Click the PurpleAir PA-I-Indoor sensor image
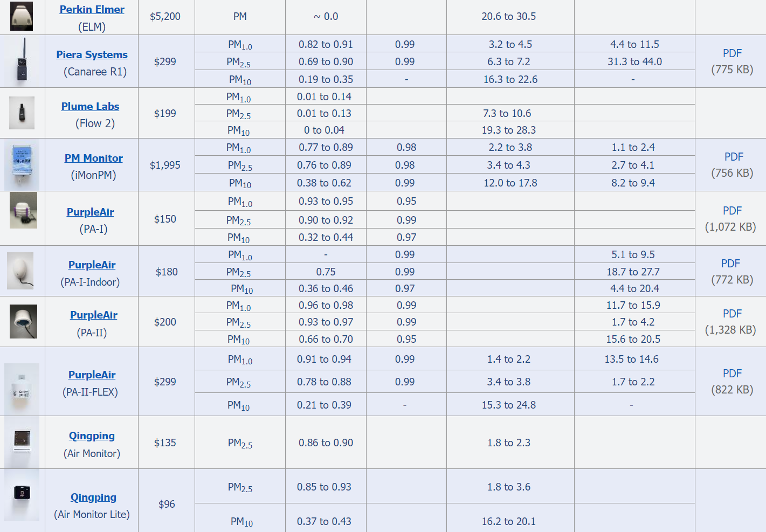 coord(20,271)
